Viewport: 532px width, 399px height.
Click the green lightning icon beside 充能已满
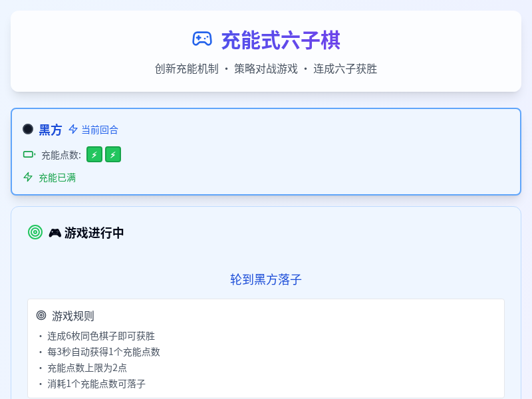28,177
